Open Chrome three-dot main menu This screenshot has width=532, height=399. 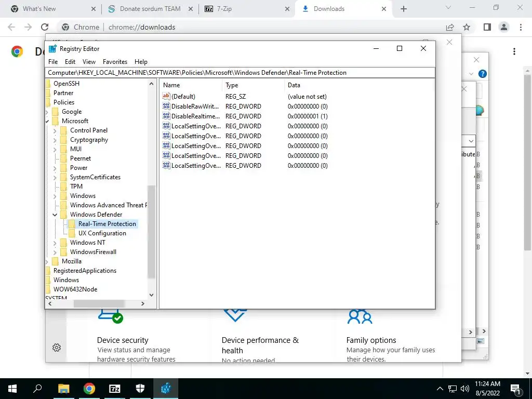point(521,27)
